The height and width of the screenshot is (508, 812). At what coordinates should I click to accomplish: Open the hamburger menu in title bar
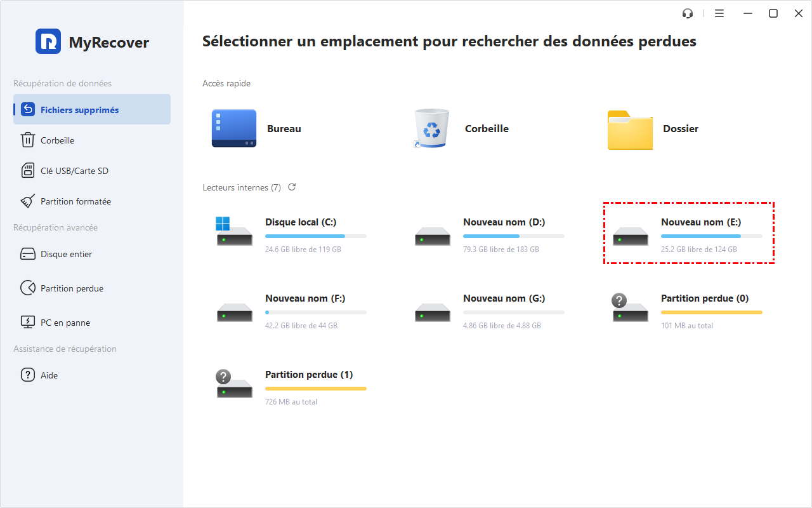click(x=719, y=13)
